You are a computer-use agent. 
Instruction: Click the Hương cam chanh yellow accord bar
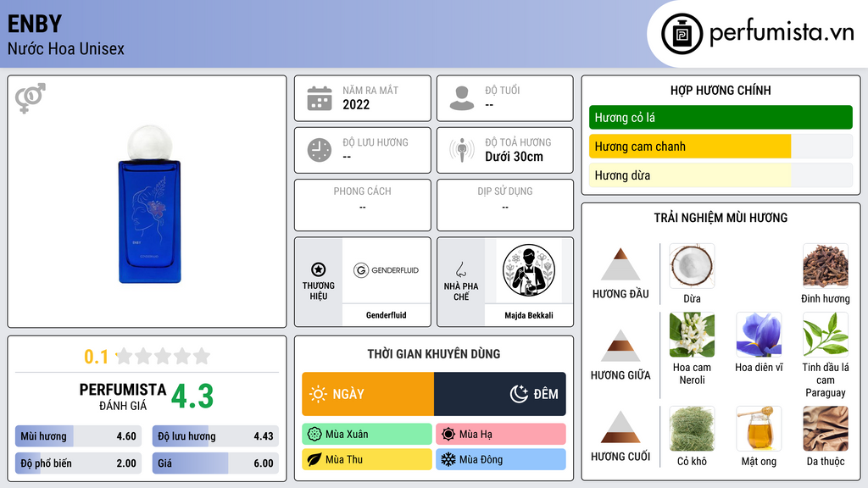(721, 147)
